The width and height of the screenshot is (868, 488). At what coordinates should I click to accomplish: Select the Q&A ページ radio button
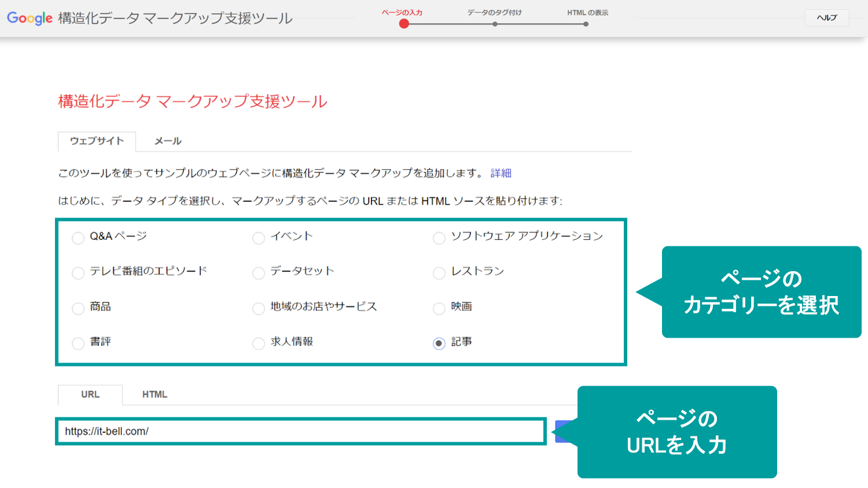78,238
